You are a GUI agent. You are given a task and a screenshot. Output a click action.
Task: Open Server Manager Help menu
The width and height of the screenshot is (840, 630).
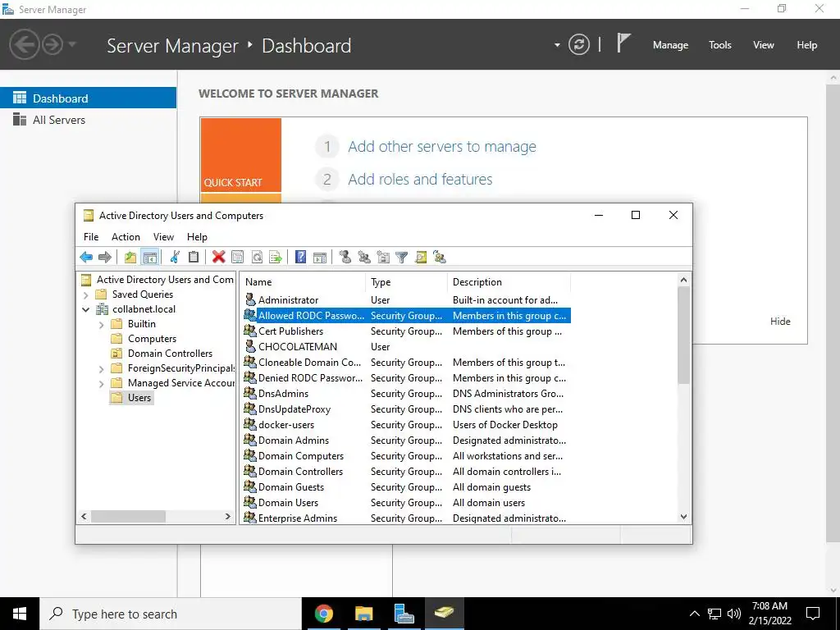tap(807, 45)
